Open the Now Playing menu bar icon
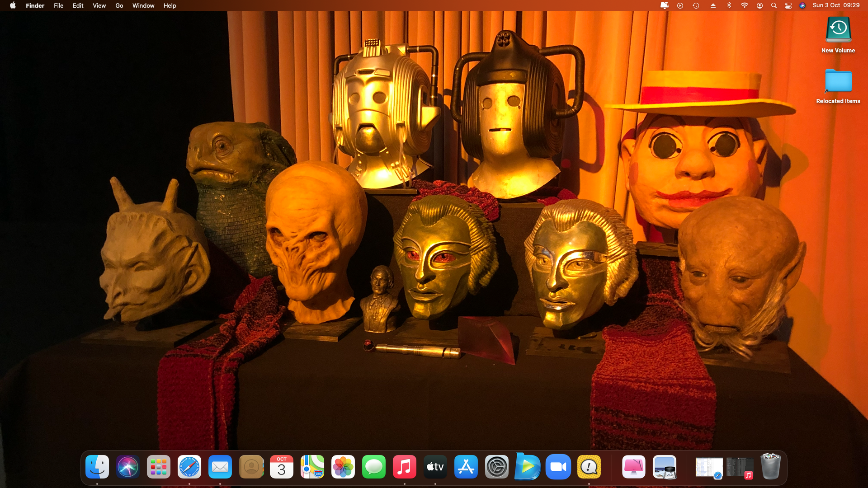 pos(680,5)
